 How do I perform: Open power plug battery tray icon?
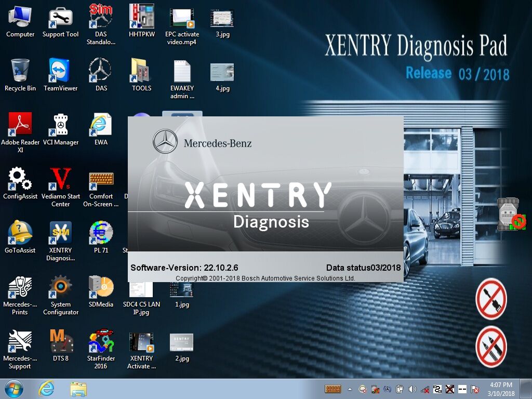click(x=400, y=389)
